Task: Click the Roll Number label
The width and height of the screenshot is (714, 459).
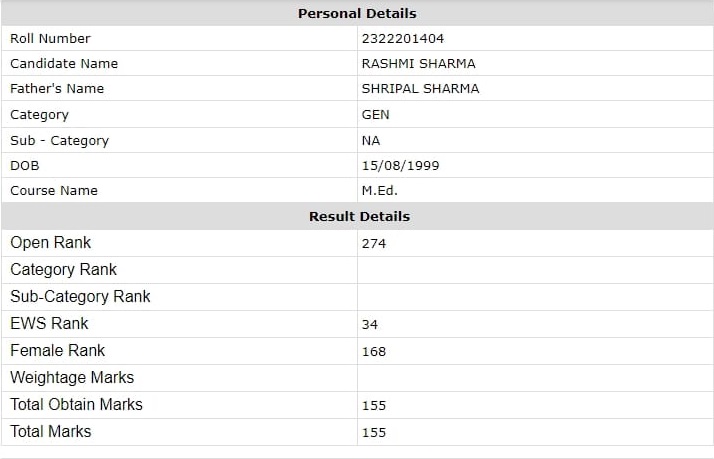Action: [x=50, y=39]
